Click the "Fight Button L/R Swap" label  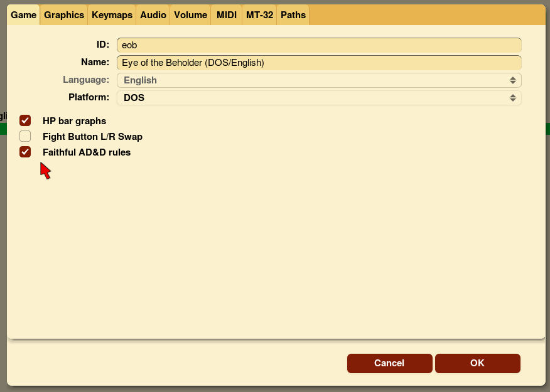(x=92, y=137)
